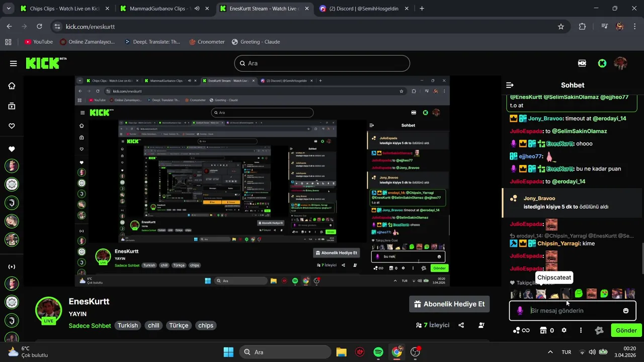
Task: Open the Kick hamburger sidebar menu
Action: tap(14, 63)
